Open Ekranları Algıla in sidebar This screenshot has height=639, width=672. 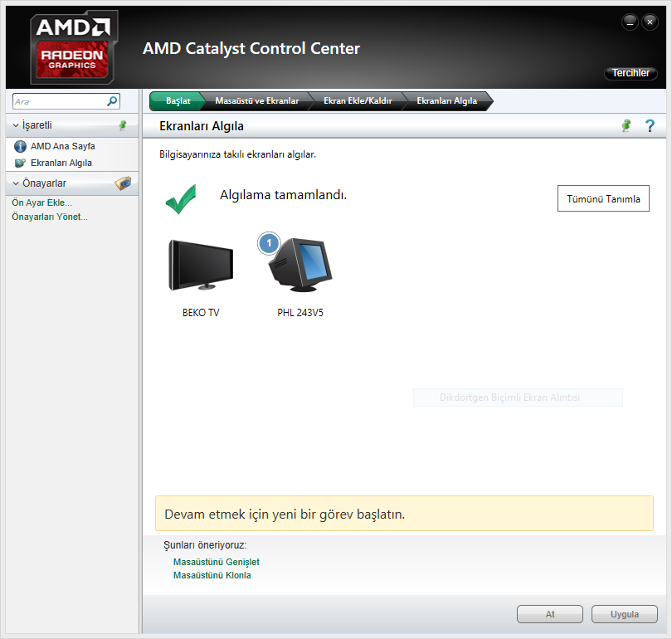click(x=61, y=163)
